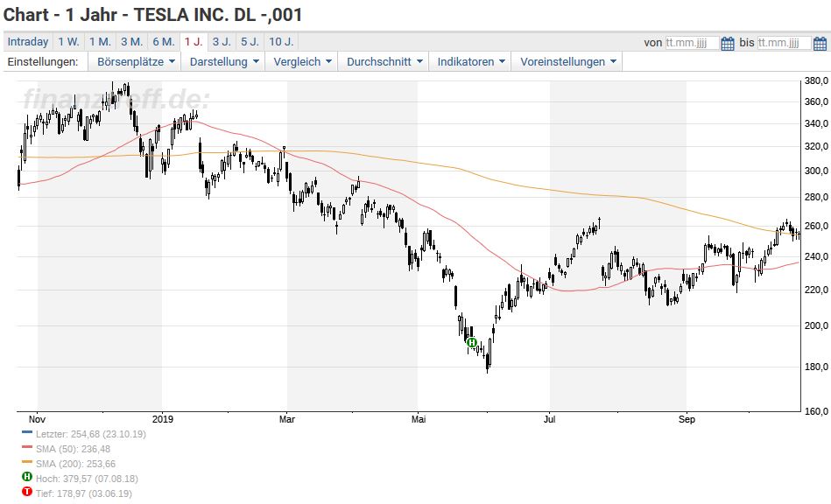Click the 'Nov' x-axis label
The width and height of the screenshot is (831, 504).
click(37, 419)
